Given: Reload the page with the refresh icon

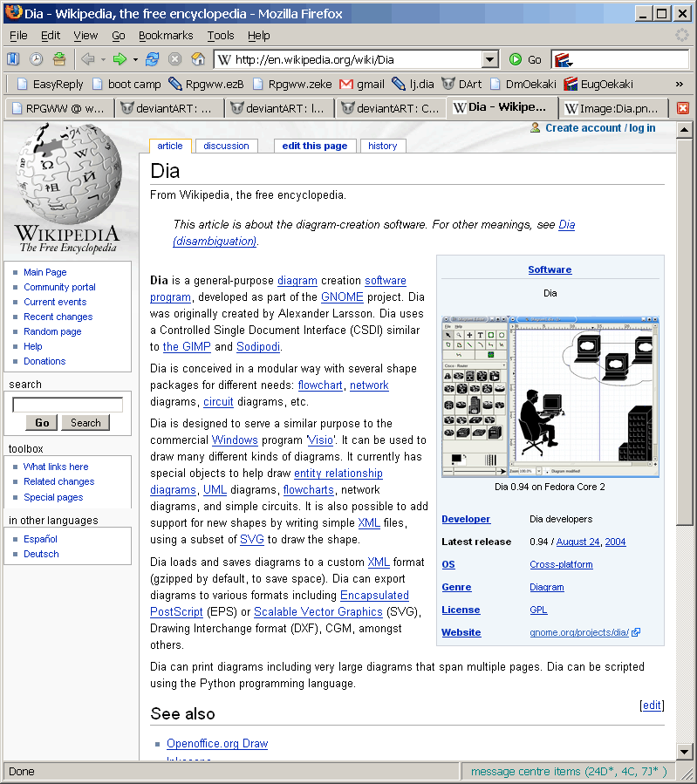Looking at the screenshot, I should (x=152, y=59).
